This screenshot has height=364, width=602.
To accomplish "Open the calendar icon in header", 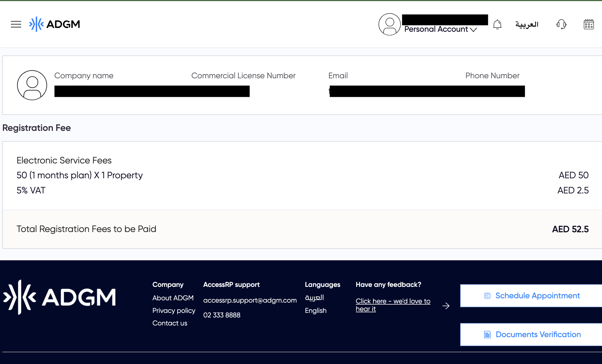I will (x=589, y=24).
